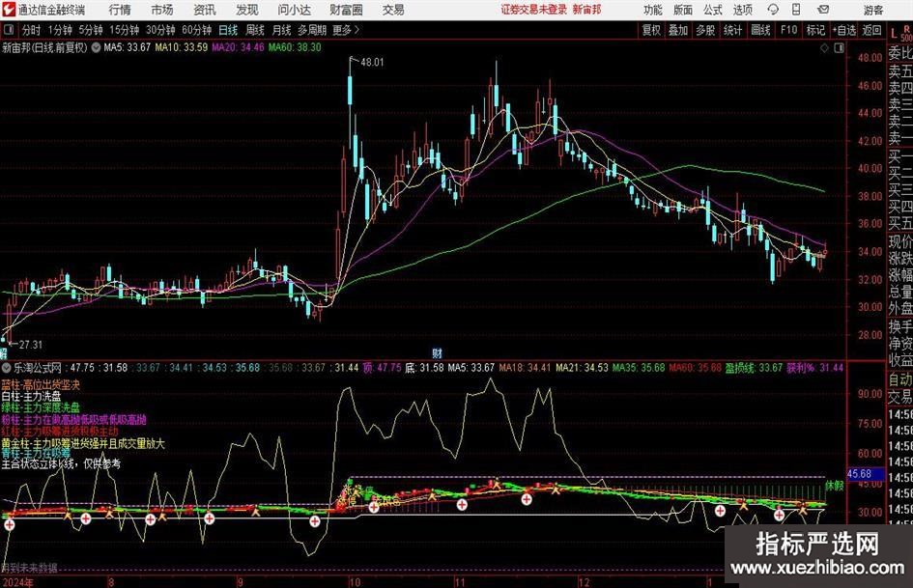Click the 27.31 low price label
Viewport: 913px width, 588px height.
(x=31, y=345)
